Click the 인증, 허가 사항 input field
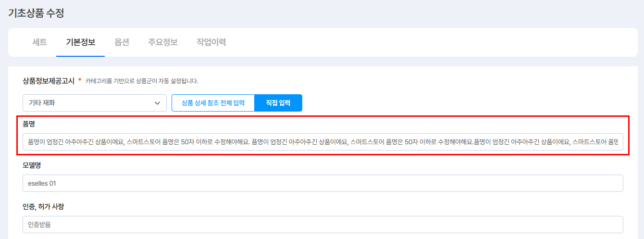Screen dimensions: 644x239 tap(322, 225)
